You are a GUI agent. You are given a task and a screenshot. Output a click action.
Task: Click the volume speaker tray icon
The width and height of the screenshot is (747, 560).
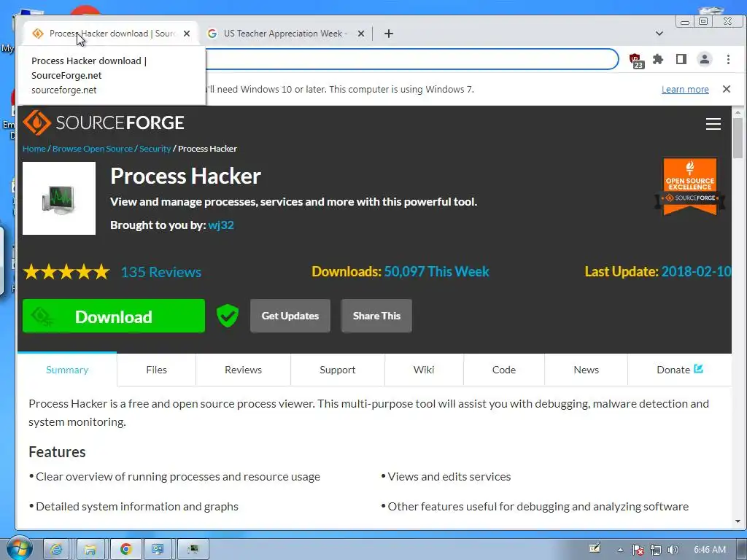click(x=673, y=550)
